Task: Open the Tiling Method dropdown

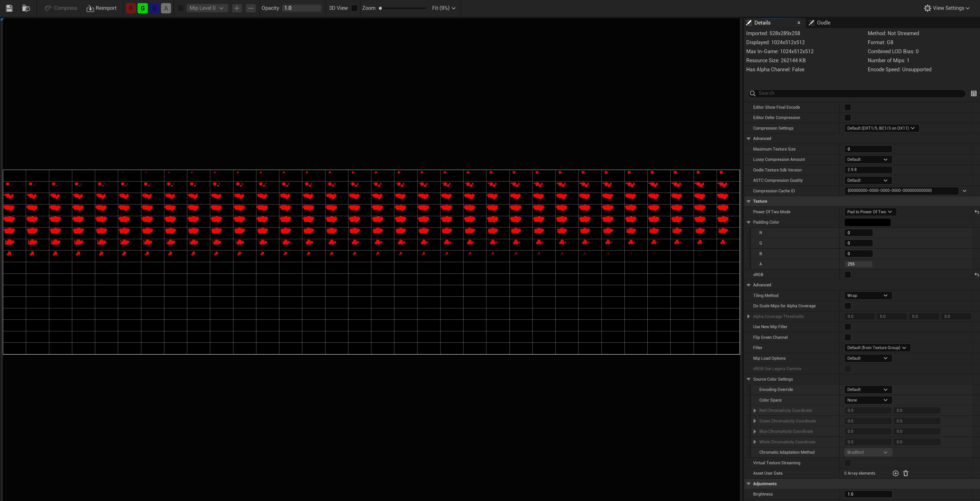Action: (868, 295)
